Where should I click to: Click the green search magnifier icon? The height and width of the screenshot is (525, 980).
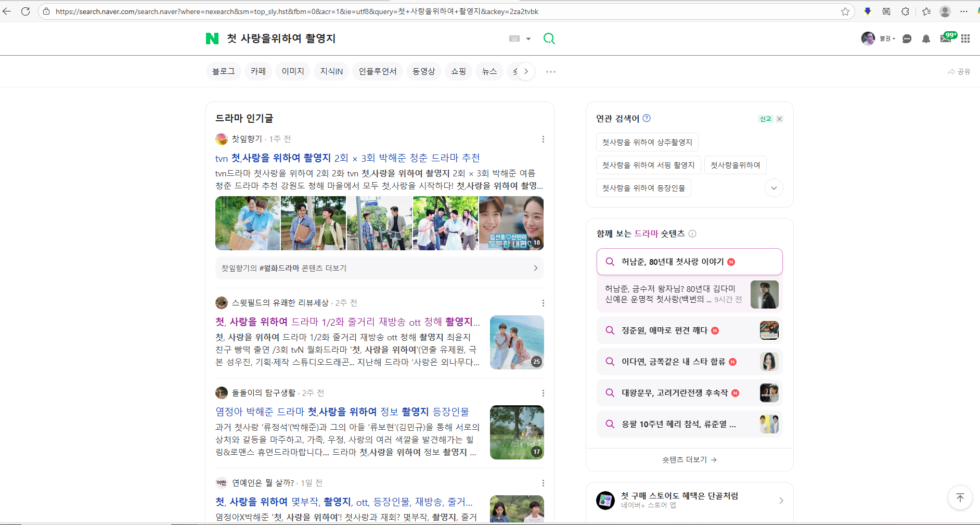(549, 39)
